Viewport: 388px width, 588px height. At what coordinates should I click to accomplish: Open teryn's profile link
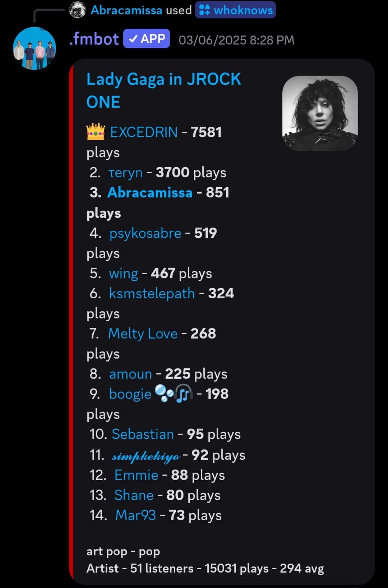click(126, 172)
